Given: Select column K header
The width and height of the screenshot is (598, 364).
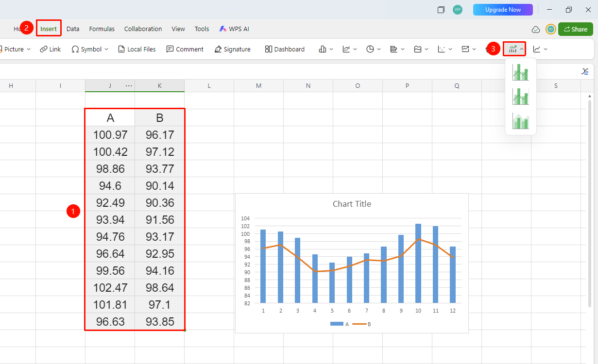Looking at the screenshot, I should (160, 86).
